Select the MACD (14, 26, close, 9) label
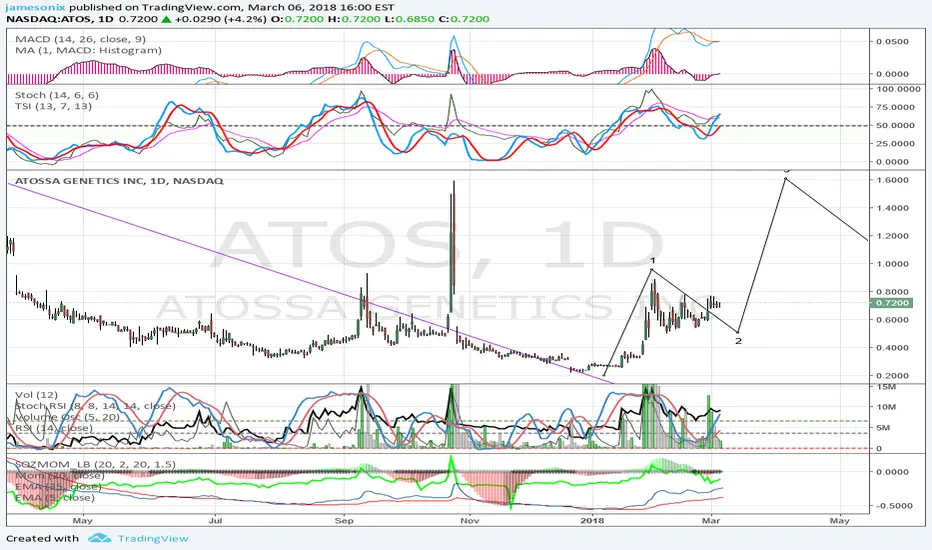The width and height of the screenshot is (932, 550). [80, 39]
